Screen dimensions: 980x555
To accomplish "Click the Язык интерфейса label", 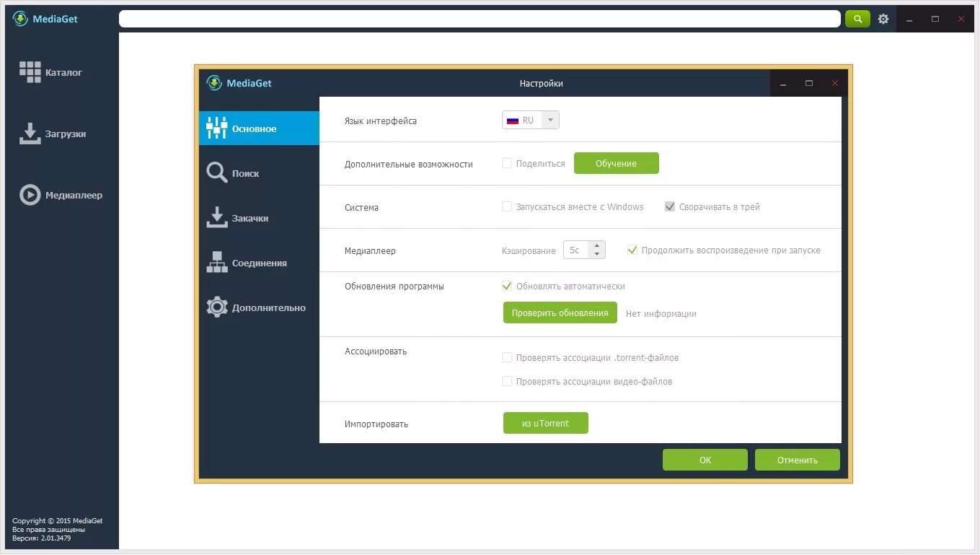I will point(381,121).
